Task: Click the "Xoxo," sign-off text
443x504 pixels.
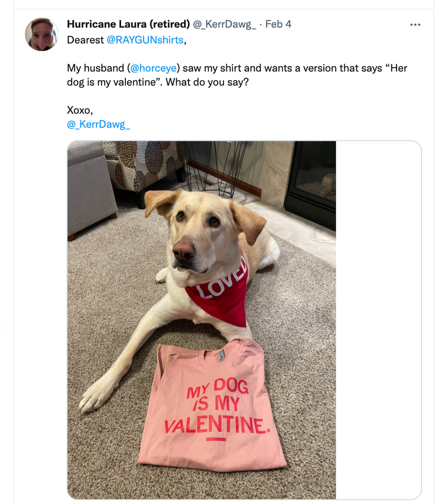Action: point(80,110)
